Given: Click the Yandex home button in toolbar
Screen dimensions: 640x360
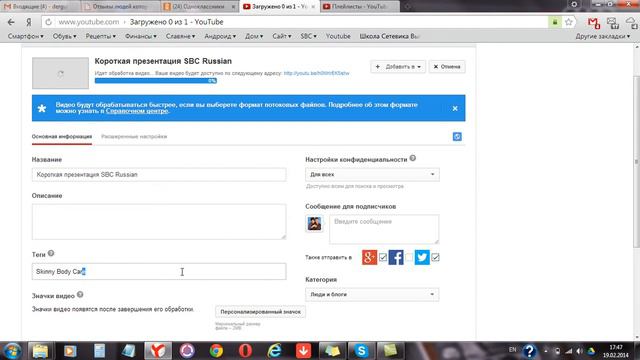Looking at the screenshot, I should 29,22.
